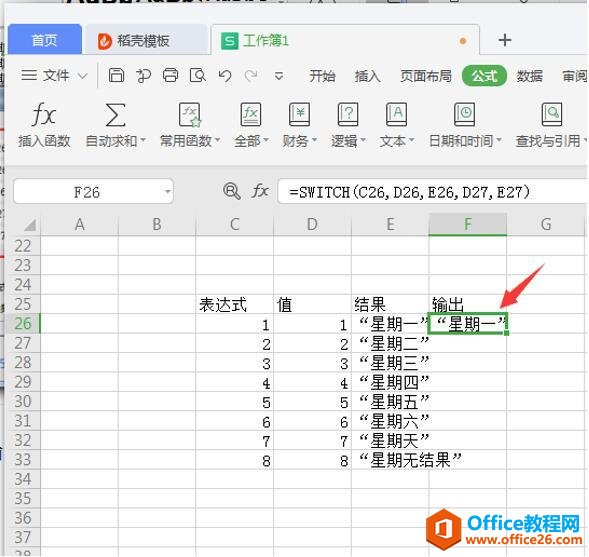Viewport: 589px width, 557px height.
Task: Expand the AutoSum (自动求和) dropdown arrow
Action: [143, 141]
